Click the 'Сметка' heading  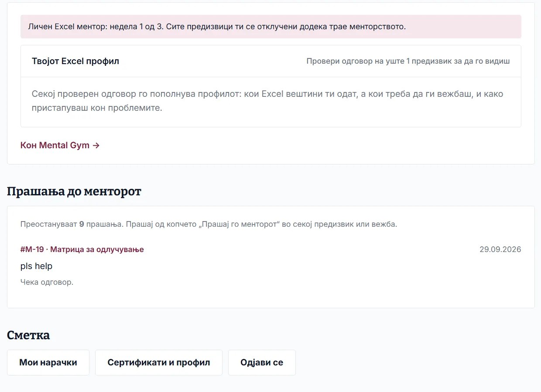pyautogui.click(x=28, y=335)
